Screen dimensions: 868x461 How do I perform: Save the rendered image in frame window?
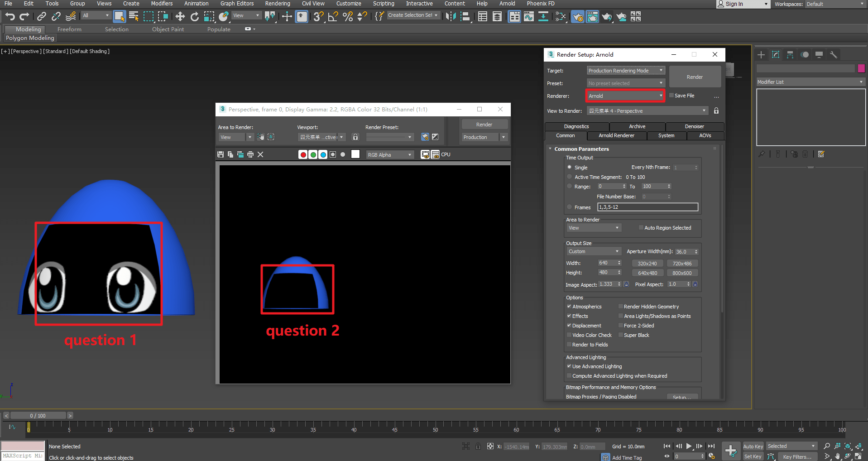coord(221,154)
